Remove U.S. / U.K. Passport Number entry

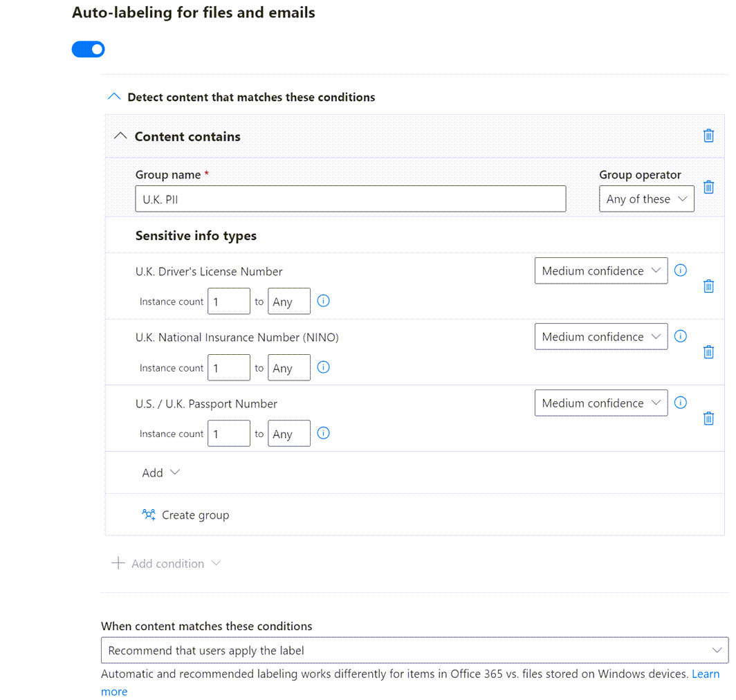[708, 418]
